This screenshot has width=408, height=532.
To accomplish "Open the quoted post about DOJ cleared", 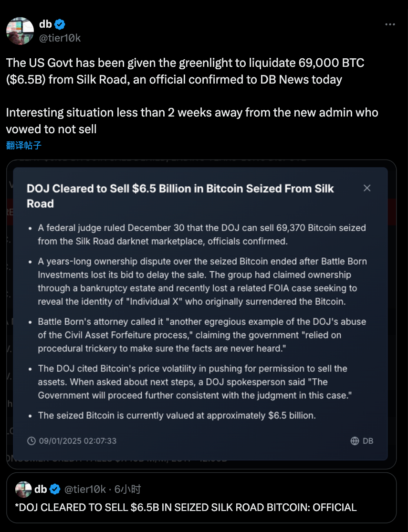I will [x=201, y=498].
